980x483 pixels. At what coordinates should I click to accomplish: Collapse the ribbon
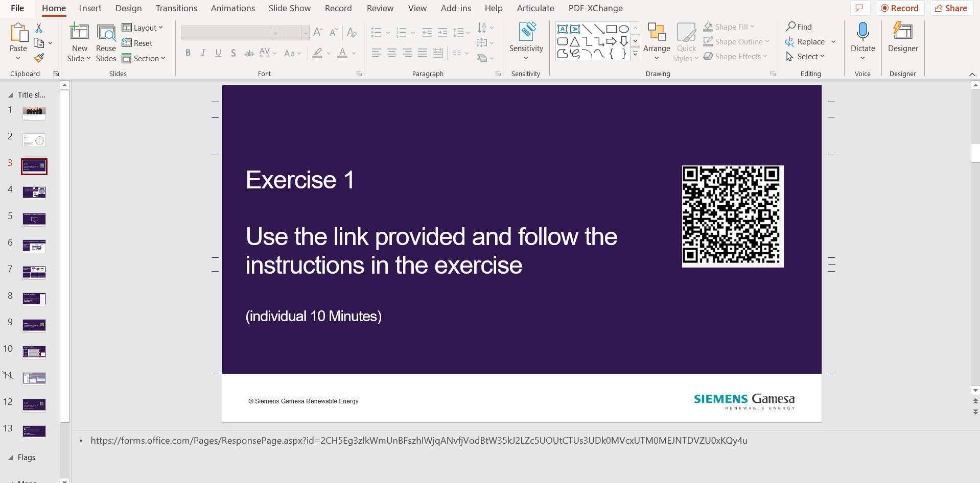click(x=972, y=75)
